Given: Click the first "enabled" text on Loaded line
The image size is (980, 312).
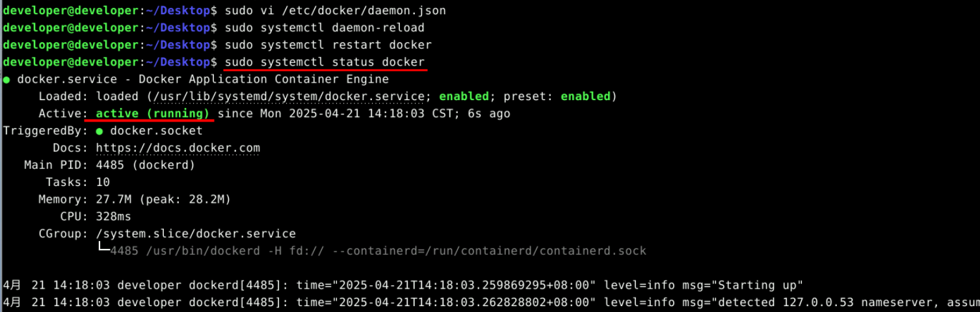Looking at the screenshot, I should (464, 97).
